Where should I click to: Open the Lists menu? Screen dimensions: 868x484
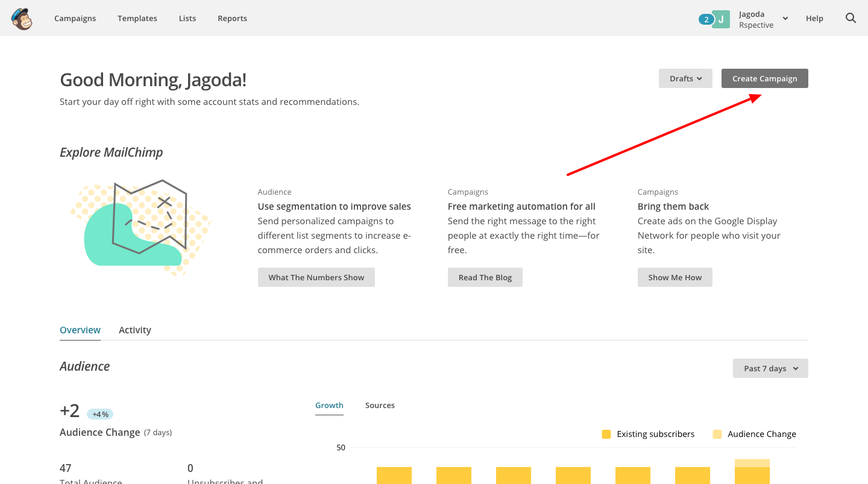point(187,18)
